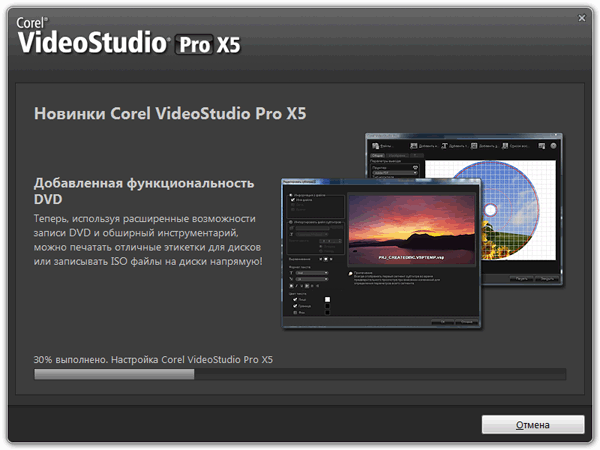
Task: Click the paragraph starting "Теперь, используя расширенные возможности"
Action: (148, 240)
